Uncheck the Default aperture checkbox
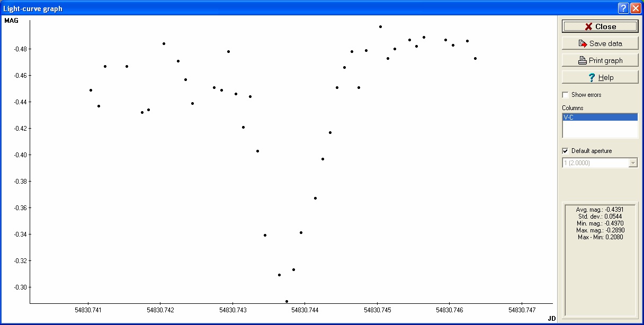Viewport: 644px width, 325px height. coord(566,151)
